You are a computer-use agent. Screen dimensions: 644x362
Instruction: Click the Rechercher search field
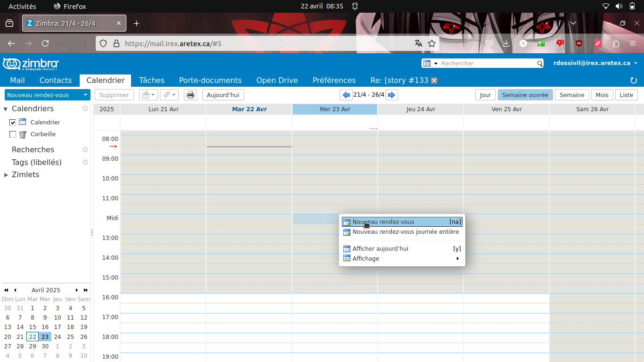pyautogui.click(x=487, y=63)
